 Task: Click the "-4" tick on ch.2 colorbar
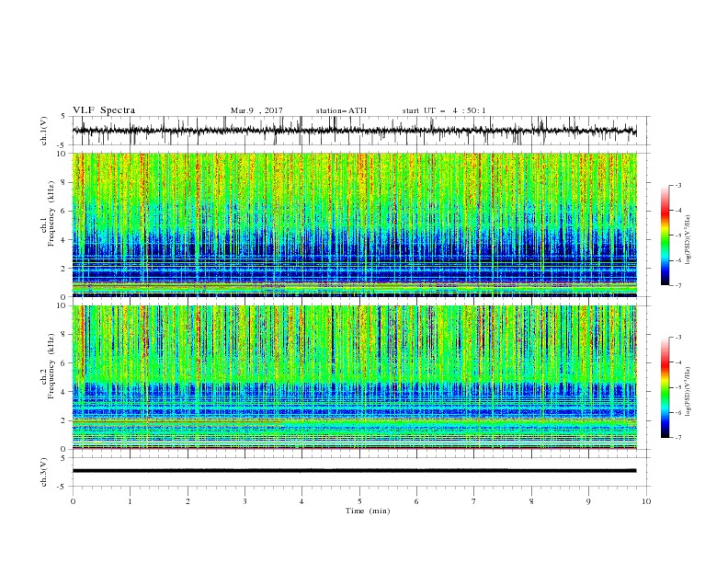coord(677,362)
